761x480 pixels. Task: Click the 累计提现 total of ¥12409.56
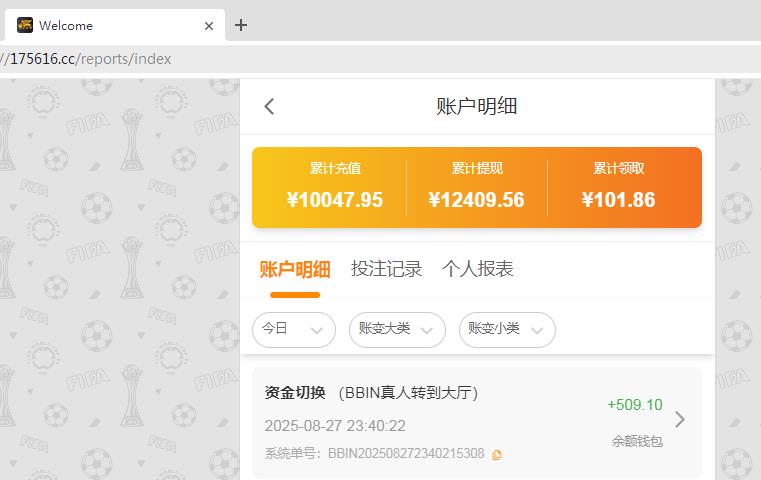click(476, 200)
